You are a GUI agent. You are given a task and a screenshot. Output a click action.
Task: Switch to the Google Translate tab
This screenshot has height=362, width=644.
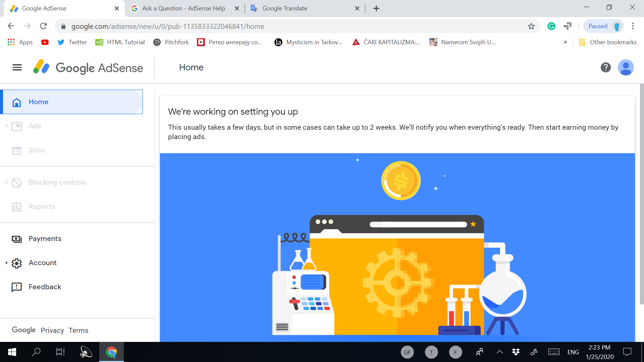(x=284, y=8)
